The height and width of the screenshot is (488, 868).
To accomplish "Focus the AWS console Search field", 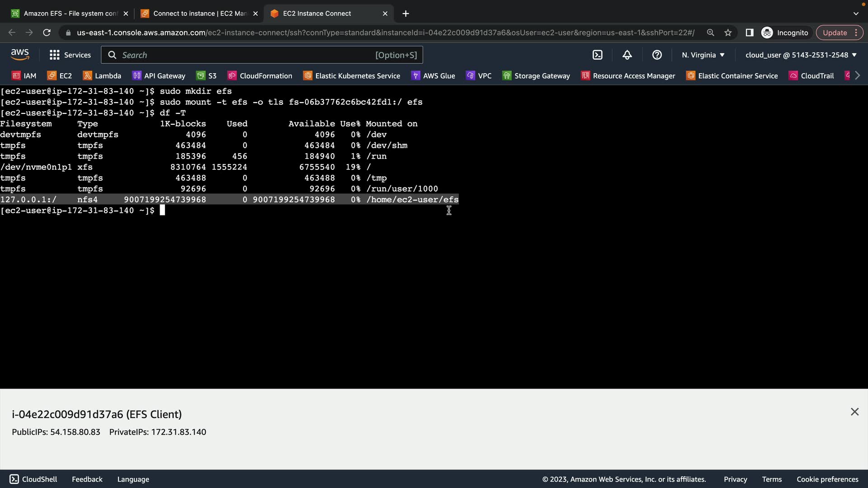I will point(261,55).
